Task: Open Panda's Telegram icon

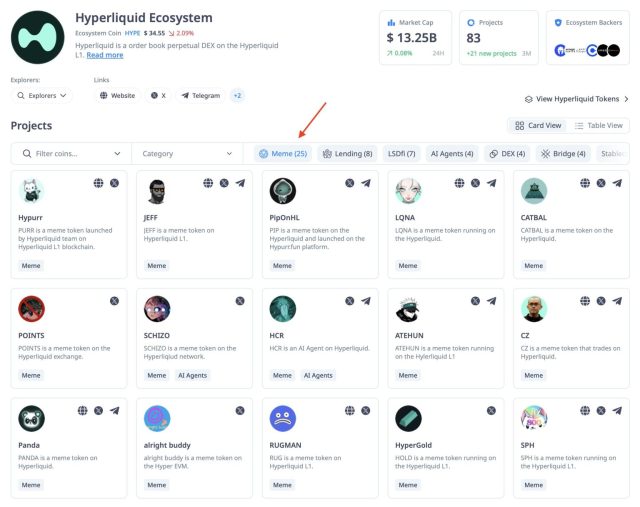Action: coord(114,410)
